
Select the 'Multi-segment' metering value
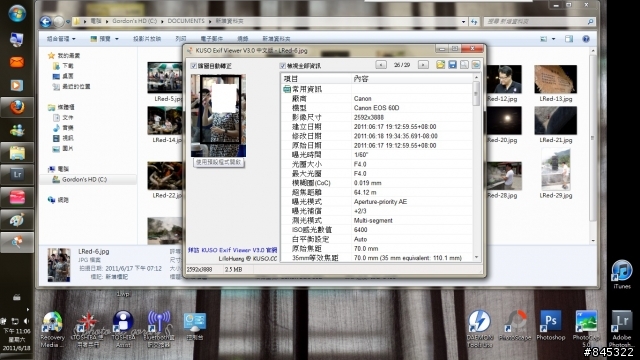(x=373, y=220)
